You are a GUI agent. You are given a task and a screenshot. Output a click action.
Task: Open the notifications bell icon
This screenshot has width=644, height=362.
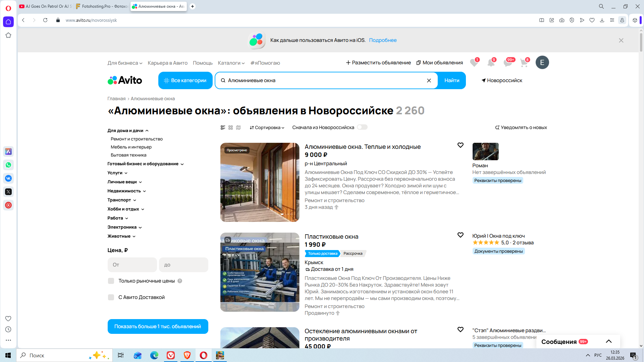point(491,63)
